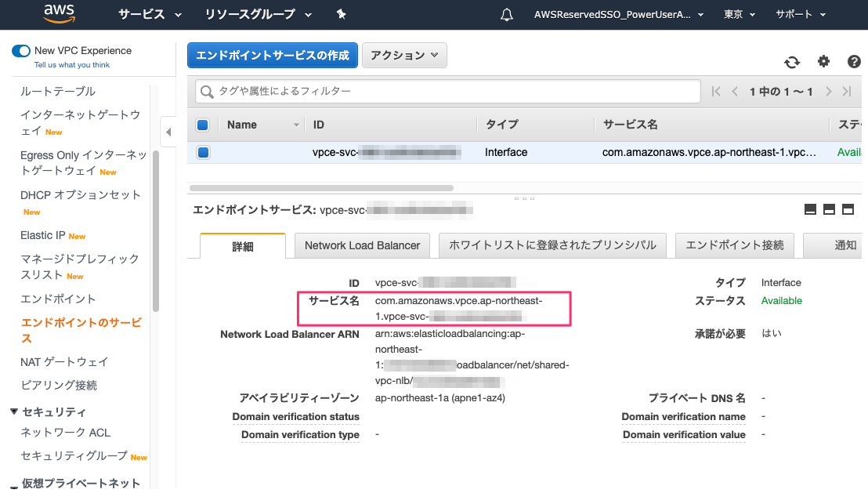The height and width of the screenshot is (493, 868).
Task: Open マネージドプレフィックスリスト in sidebar
Action: pyautogui.click(x=80, y=267)
